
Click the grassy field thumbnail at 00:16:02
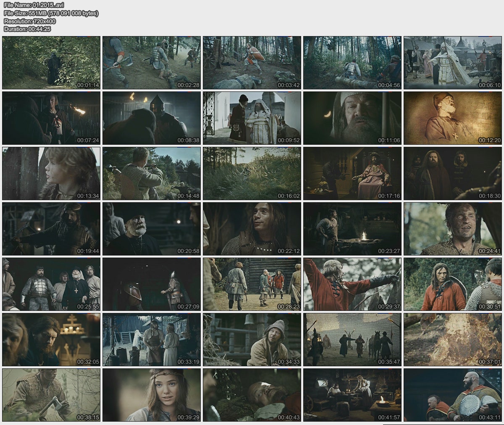pyautogui.click(x=252, y=173)
